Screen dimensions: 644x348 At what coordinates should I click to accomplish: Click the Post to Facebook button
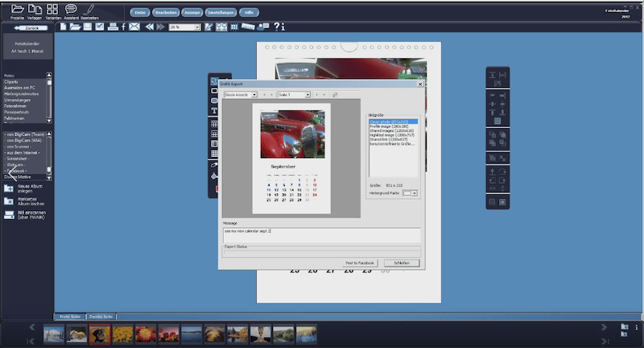361,263
